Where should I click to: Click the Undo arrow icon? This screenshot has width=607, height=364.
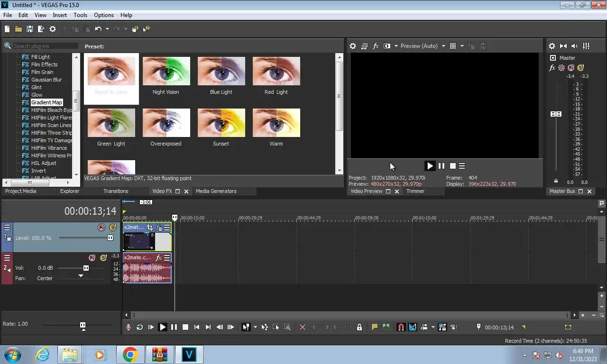point(98,29)
